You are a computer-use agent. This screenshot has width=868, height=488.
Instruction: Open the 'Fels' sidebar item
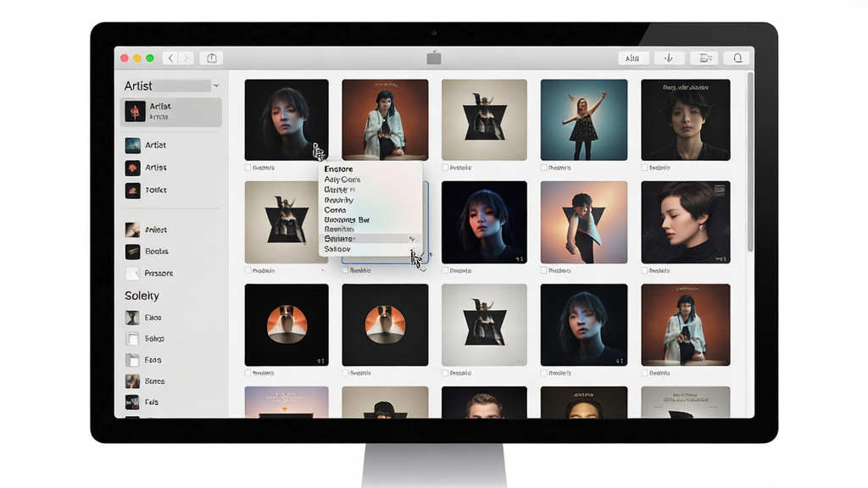pos(142,402)
